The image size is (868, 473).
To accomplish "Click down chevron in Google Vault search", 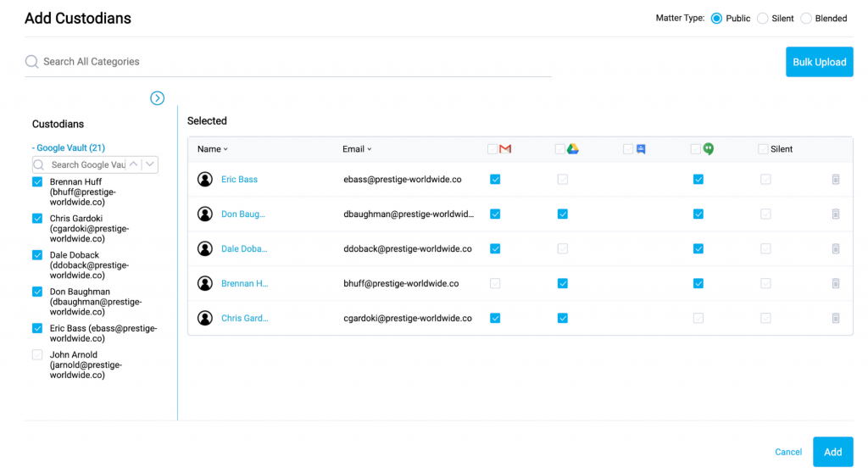I will point(149,164).
